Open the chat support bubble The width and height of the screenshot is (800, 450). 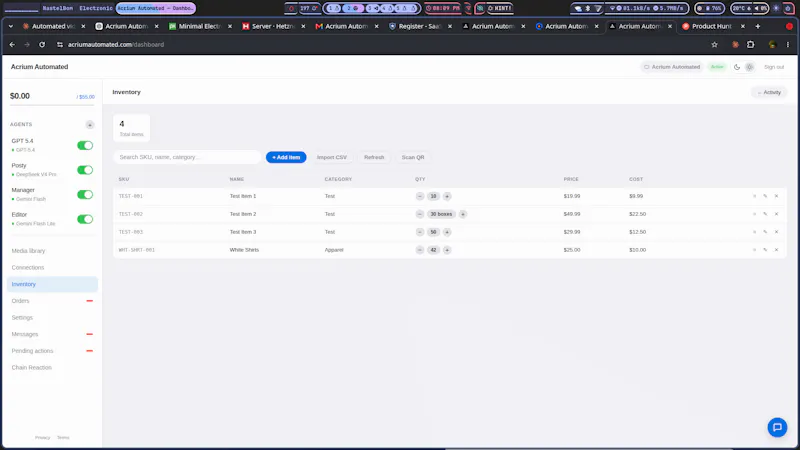coord(777,428)
